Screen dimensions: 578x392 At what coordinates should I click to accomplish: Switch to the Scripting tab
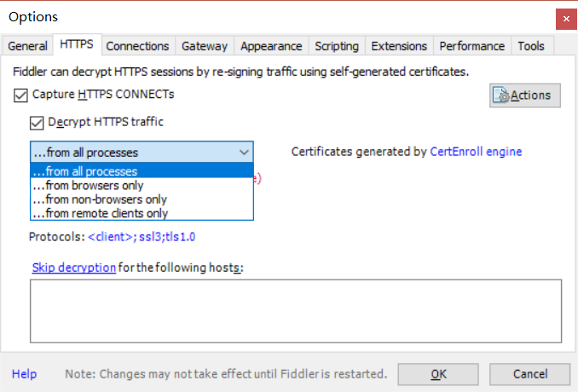pyautogui.click(x=336, y=46)
